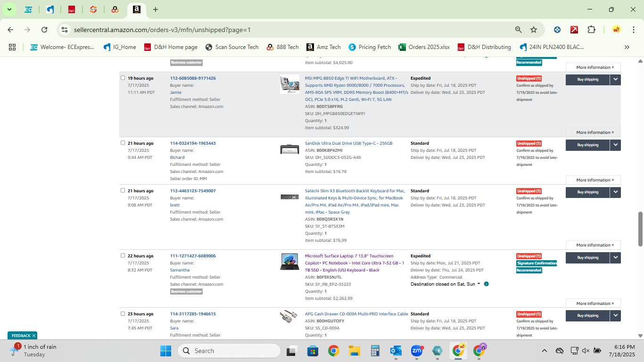
Task: Click Buy shipping for MSI motherboard order
Action: (x=588, y=80)
